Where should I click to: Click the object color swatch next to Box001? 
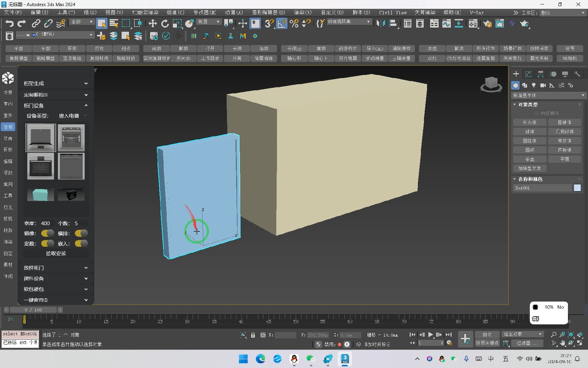[577, 188]
